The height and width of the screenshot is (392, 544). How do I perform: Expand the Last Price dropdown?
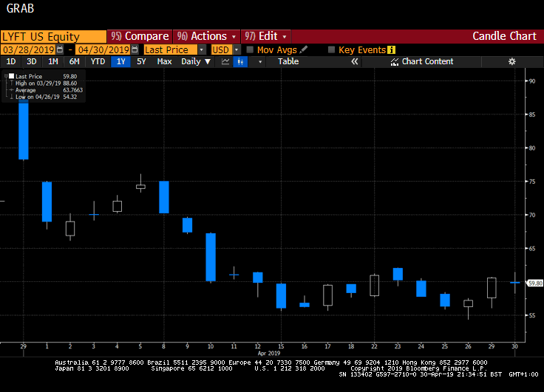pos(202,49)
